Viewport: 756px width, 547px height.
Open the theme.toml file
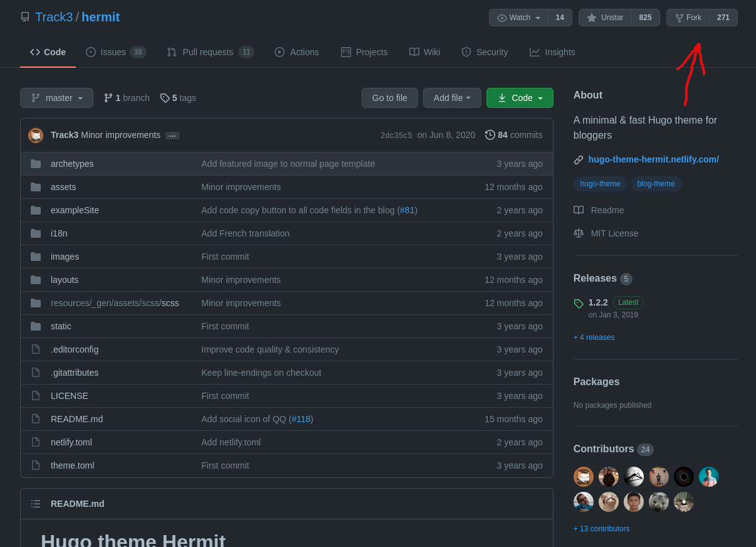72,465
